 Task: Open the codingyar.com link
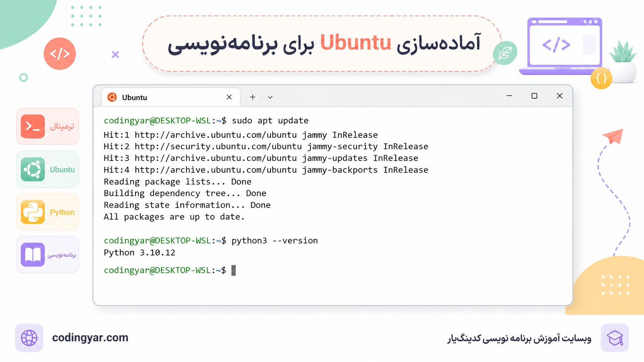click(90, 338)
